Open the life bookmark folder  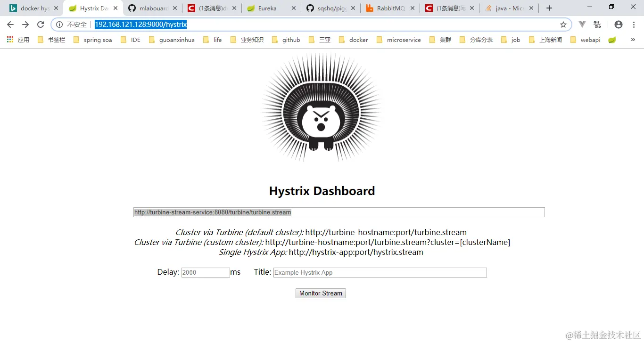point(213,40)
